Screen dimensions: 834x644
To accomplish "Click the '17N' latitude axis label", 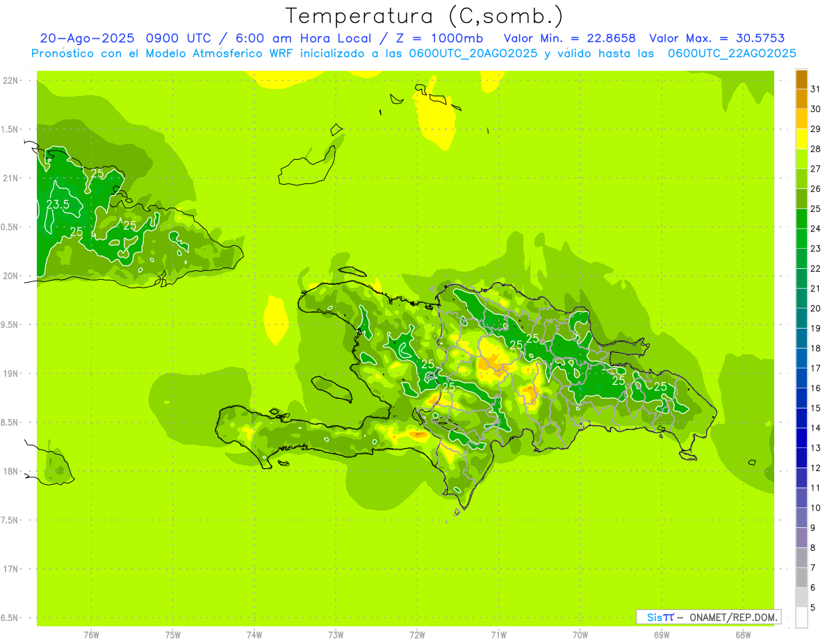I will [10, 569].
